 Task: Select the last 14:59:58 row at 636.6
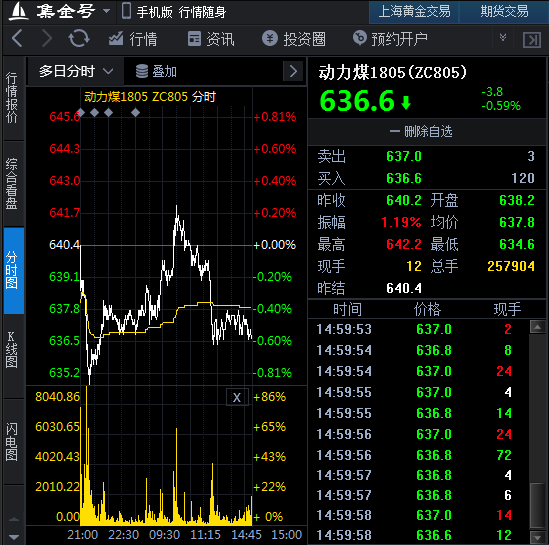point(418,535)
